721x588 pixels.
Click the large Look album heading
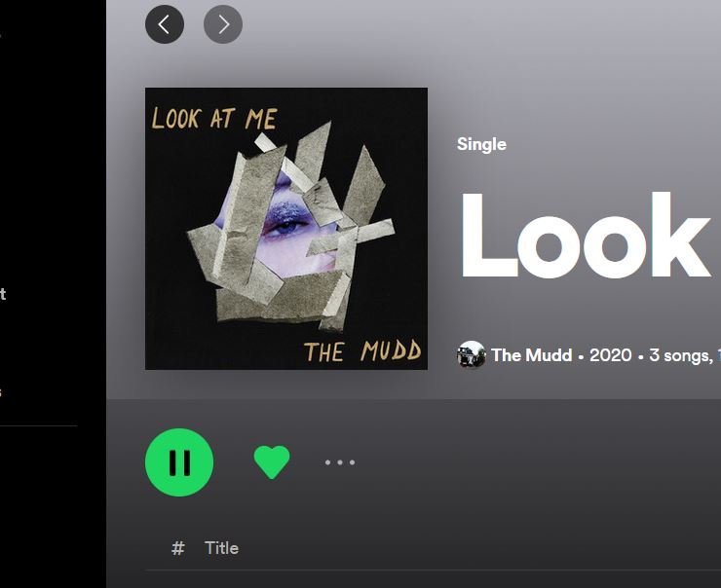(x=586, y=236)
